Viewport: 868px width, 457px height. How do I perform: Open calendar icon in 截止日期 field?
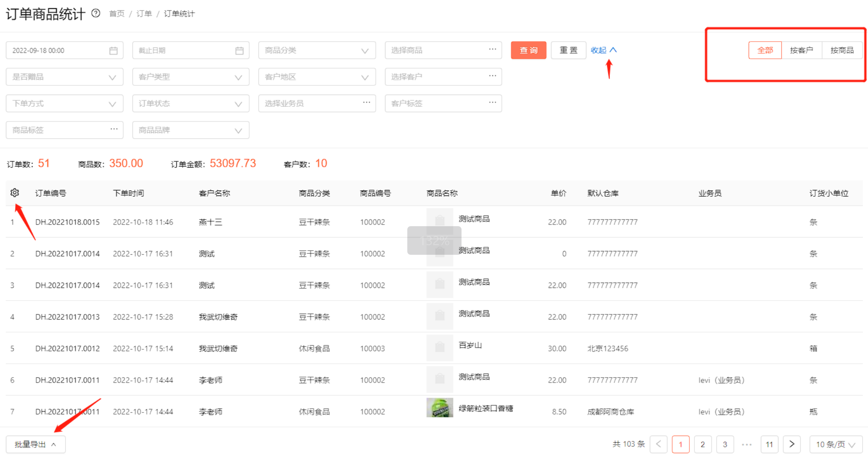coord(240,50)
